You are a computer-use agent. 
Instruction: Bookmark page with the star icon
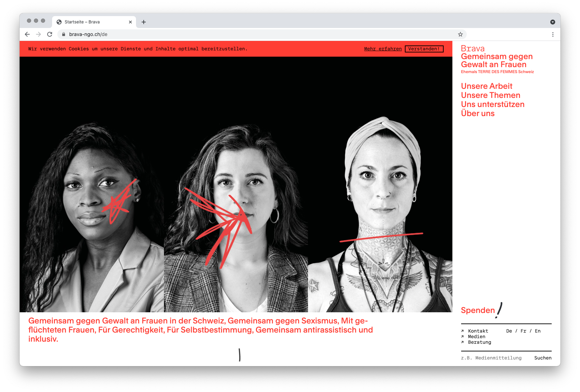pyautogui.click(x=460, y=34)
